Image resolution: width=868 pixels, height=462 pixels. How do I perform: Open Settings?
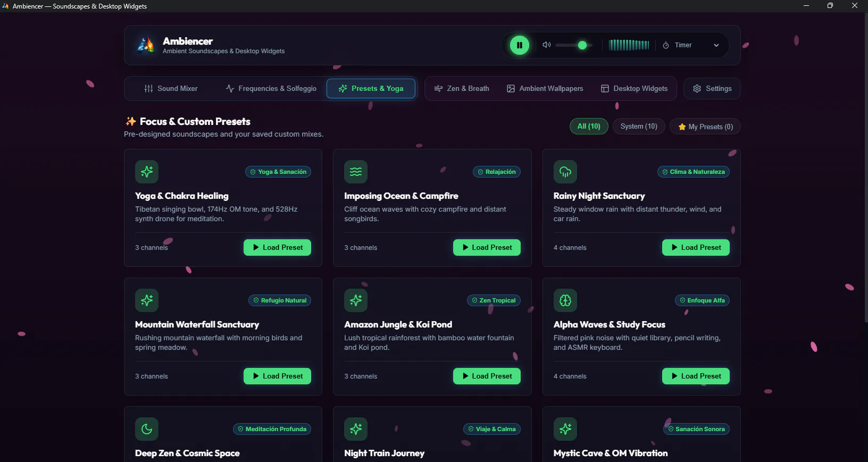712,89
